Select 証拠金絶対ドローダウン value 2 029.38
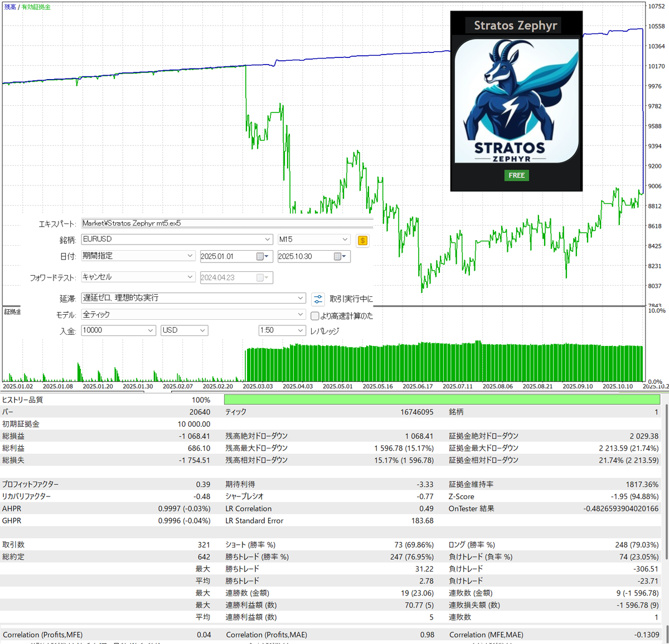Image resolution: width=669 pixels, height=644 pixels. point(644,436)
